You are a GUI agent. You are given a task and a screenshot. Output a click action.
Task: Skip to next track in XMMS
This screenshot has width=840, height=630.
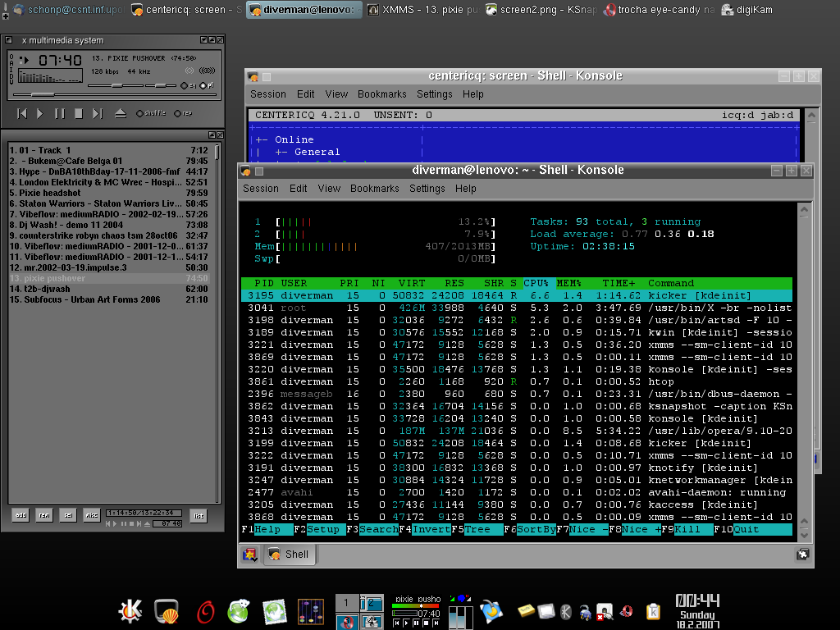pos(98,113)
